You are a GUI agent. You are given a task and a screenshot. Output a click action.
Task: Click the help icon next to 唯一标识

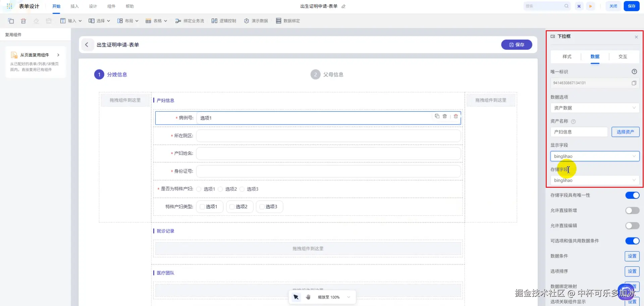point(634,72)
